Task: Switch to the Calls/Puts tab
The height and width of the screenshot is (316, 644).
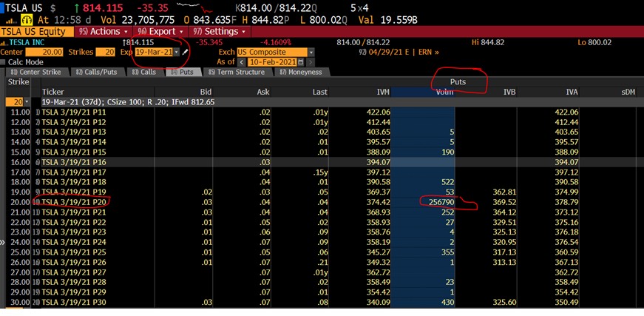Action: 97,72
